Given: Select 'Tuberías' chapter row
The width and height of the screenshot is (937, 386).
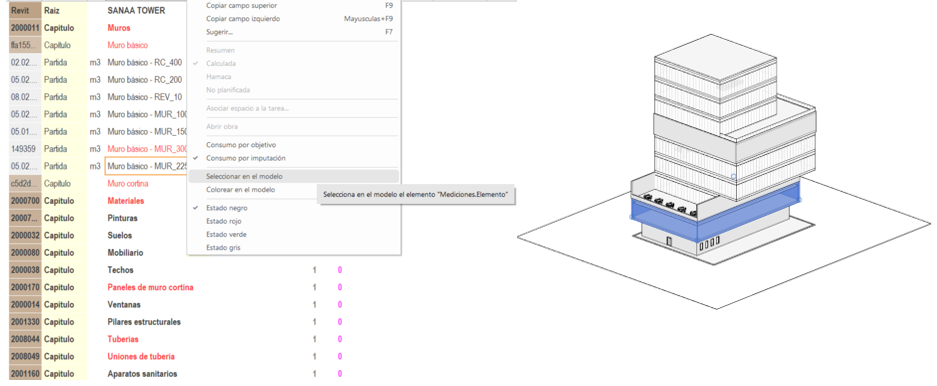Looking at the screenshot, I should click(x=123, y=339).
